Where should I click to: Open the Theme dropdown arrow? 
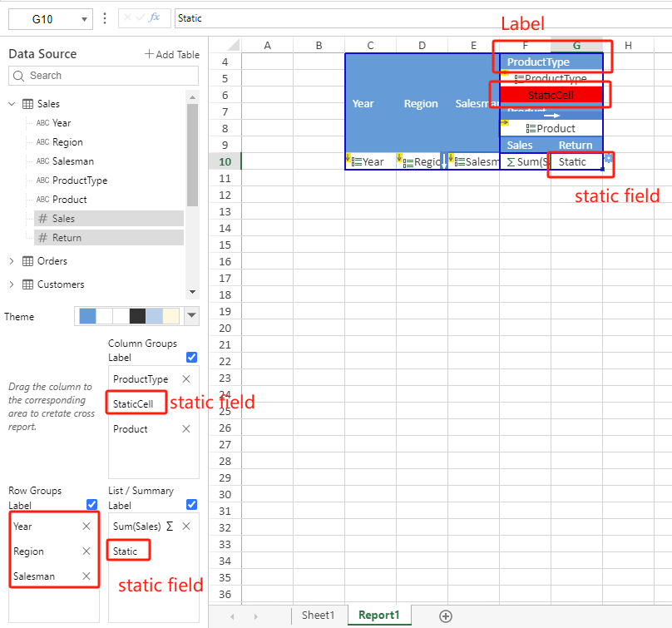pyautogui.click(x=192, y=316)
